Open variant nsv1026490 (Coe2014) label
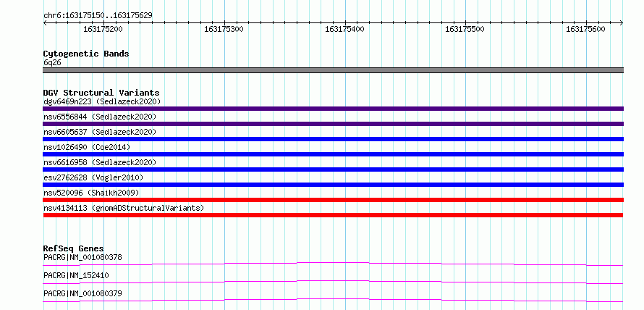This screenshot has height=310, width=644. pyautogui.click(x=87, y=147)
